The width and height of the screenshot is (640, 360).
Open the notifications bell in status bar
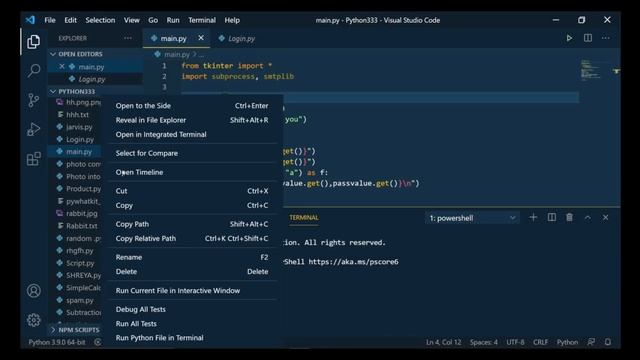(x=608, y=342)
